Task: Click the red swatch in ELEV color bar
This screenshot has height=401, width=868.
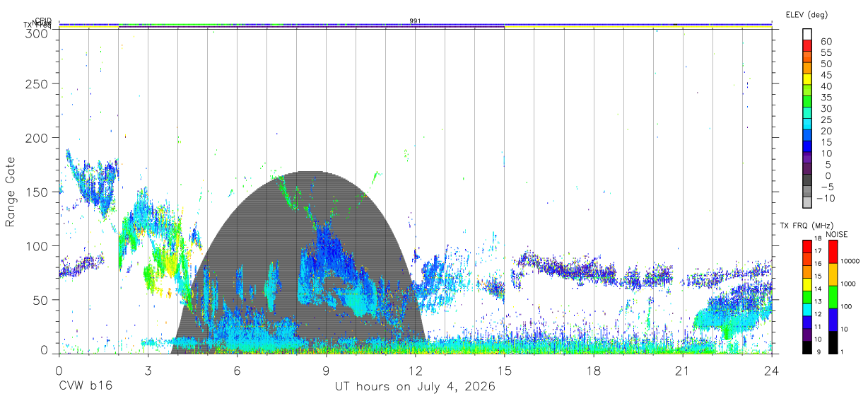Action: [807, 44]
